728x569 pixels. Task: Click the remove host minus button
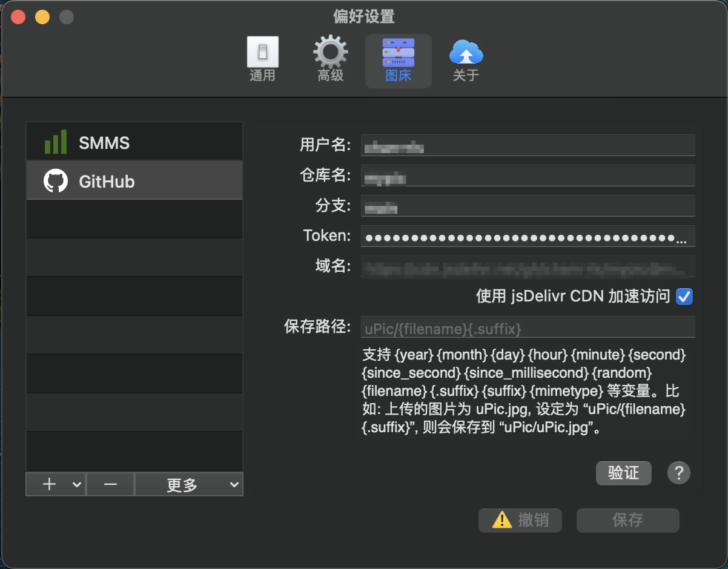click(x=110, y=484)
